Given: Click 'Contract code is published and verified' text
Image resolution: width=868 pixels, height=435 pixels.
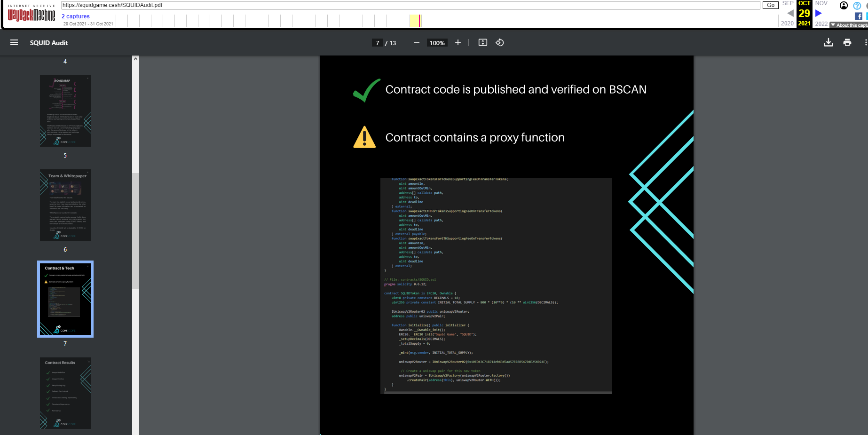Looking at the screenshot, I should pos(516,89).
